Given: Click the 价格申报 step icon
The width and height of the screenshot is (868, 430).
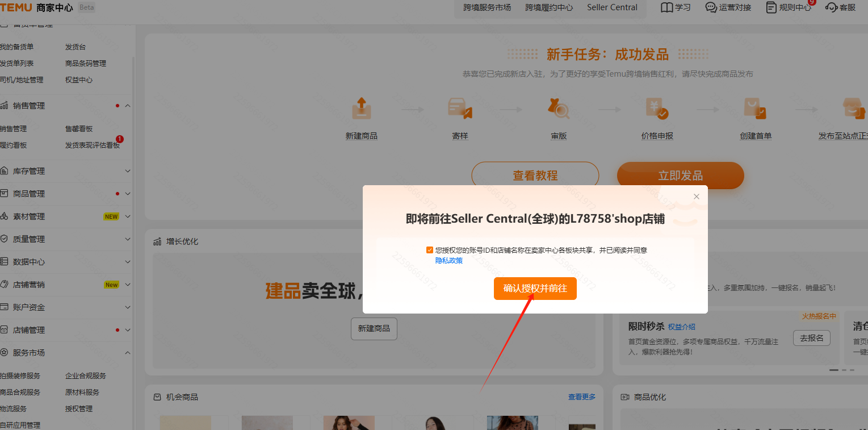Looking at the screenshot, I should click(x=657, y=108).
